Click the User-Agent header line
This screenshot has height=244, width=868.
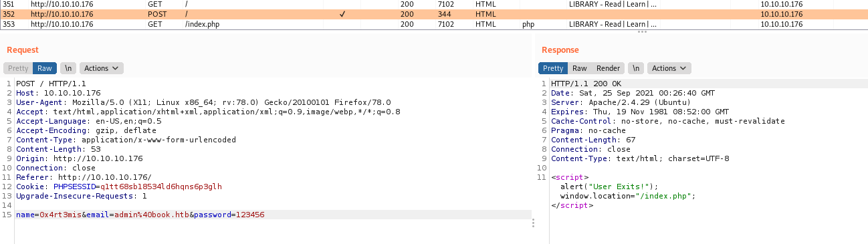[x=203, y=102]
